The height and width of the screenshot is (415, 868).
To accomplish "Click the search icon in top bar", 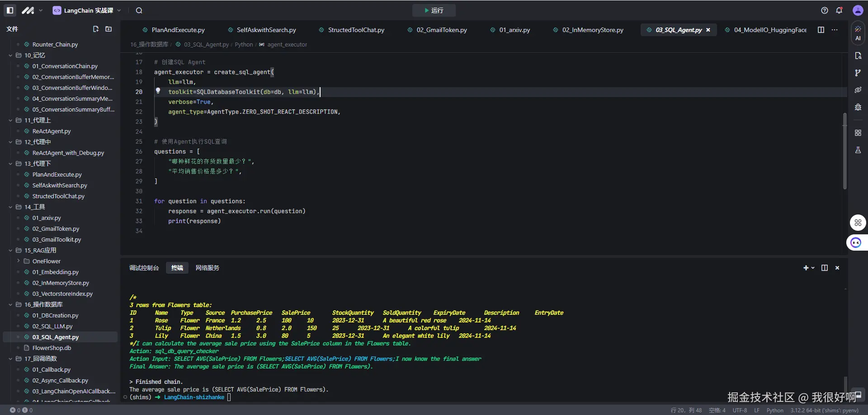I will [139, 10].
